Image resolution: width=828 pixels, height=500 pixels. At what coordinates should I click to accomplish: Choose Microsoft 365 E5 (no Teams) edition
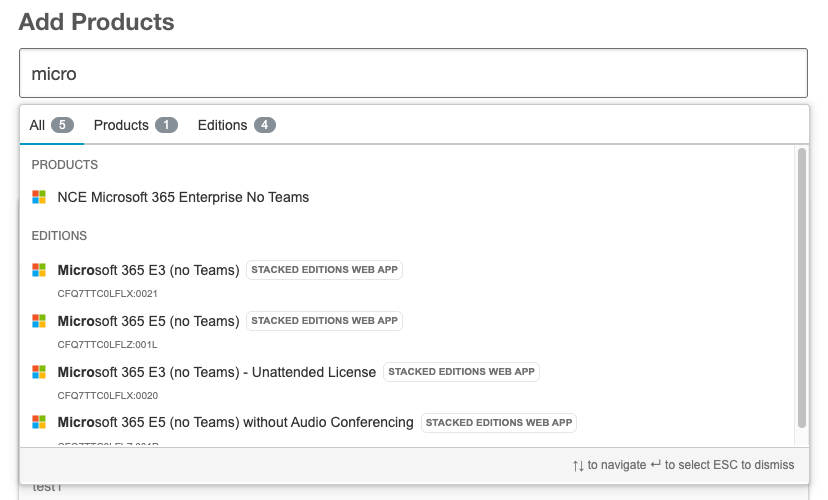tap(148, 321)
